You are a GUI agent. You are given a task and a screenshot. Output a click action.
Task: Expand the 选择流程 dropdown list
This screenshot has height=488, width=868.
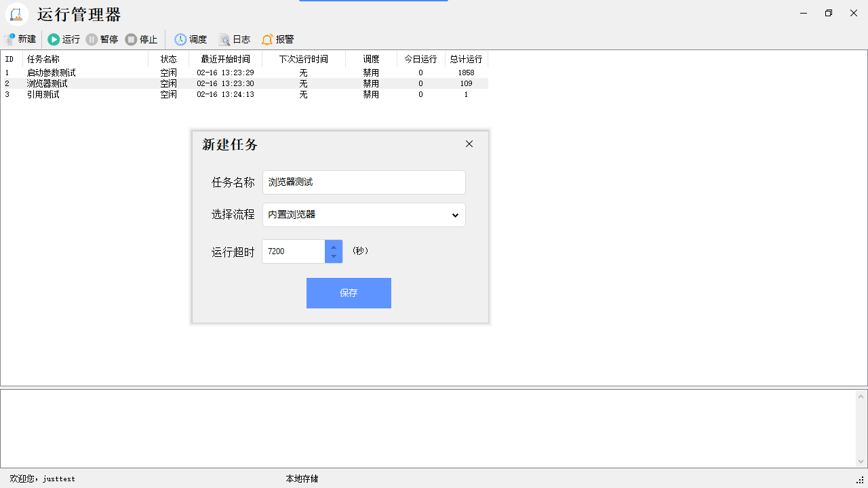455,215
